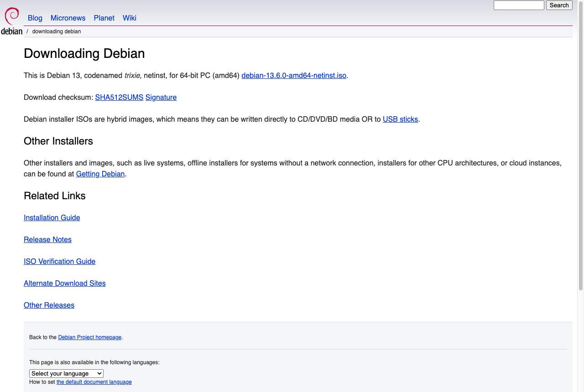The width and height of the screenshot is (584, 392).
Task: Open the Release Notes link
Action: [47, 239]
